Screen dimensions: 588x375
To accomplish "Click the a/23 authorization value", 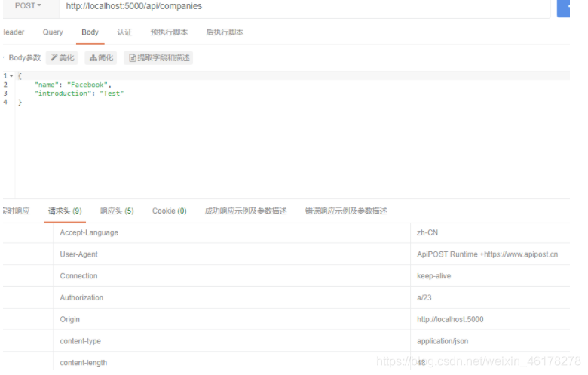I will [x=424, y=298].
